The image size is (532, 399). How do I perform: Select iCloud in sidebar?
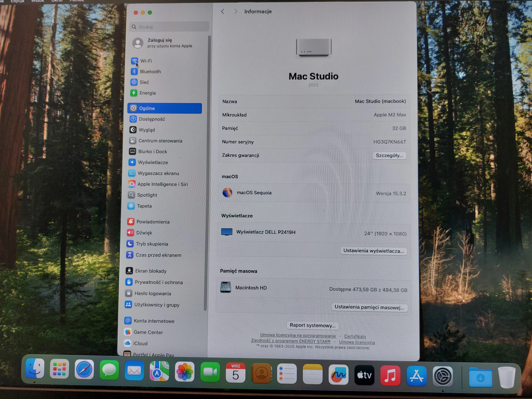[136, 343]
